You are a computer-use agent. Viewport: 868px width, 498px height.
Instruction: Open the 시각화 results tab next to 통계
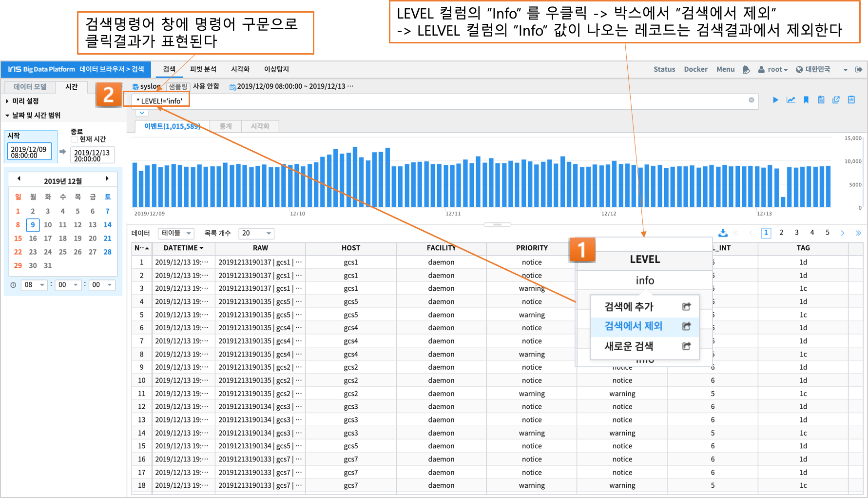260,126
